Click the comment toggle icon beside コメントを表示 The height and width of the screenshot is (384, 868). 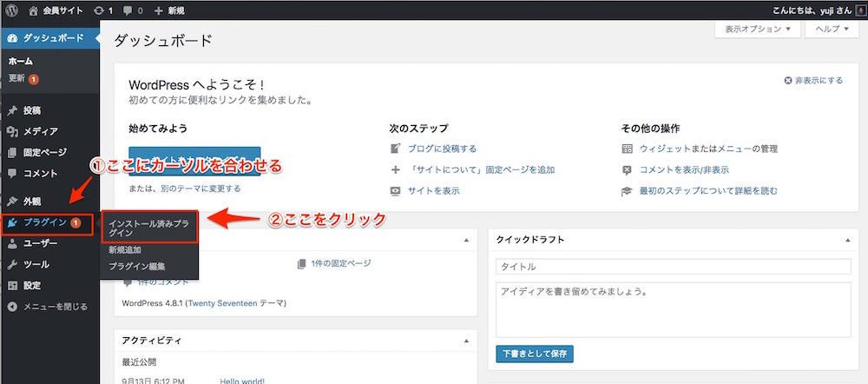(x=627, y=169)
